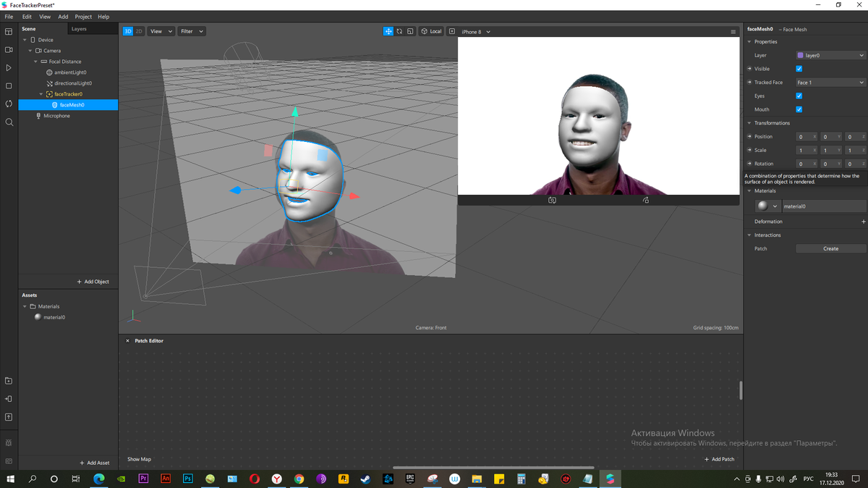Open the Filter dropdown in viewport
The height and width of the screenshot is (488, 868).
click(x=192, y=31)
